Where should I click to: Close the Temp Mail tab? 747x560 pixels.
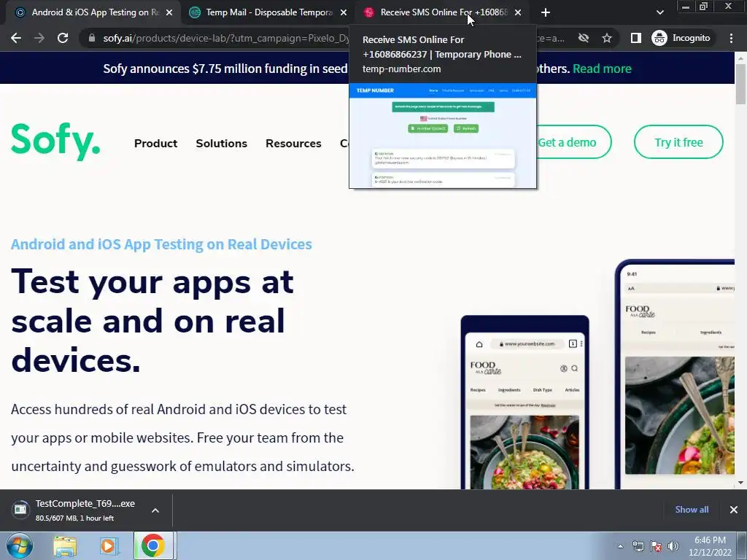pos(344,12)
